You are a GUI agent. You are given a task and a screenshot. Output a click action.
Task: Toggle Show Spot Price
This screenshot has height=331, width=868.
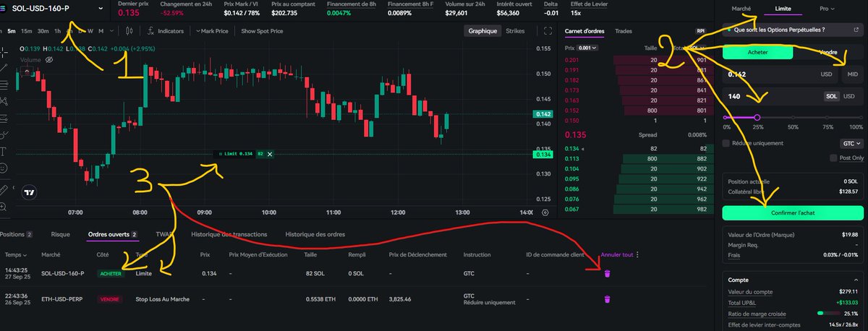pyautogui.click(x=262, y=31)
